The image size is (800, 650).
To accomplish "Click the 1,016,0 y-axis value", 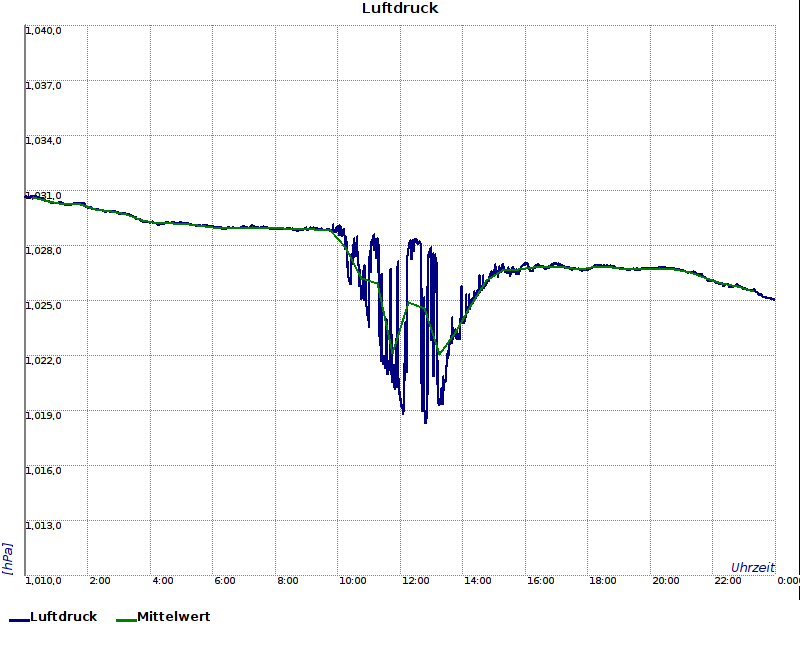I will coord(43,470).
